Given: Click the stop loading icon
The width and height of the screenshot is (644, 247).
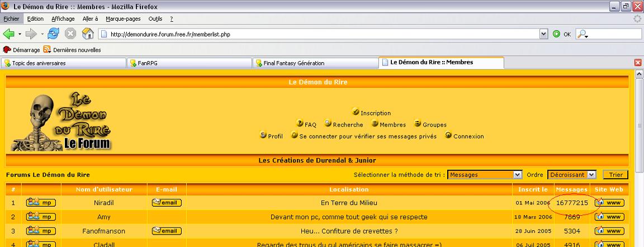Looking at the screenshot, I should pyautogui.click(x=70, y=34).
